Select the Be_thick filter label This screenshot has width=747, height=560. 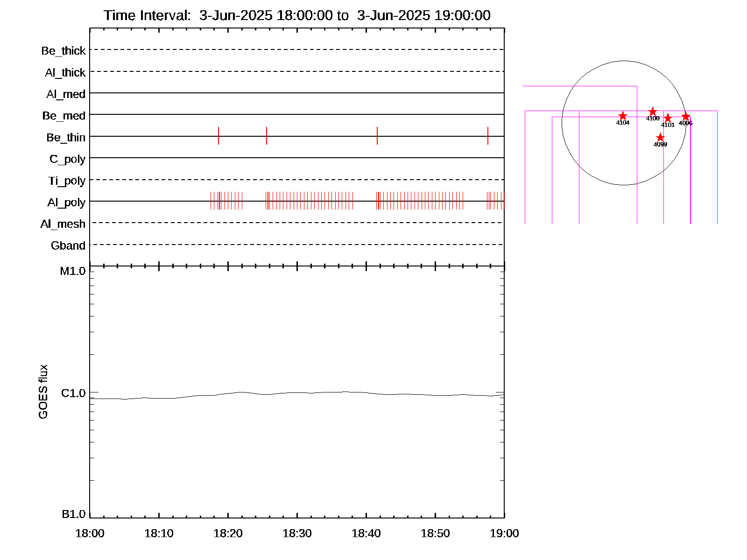63,51
